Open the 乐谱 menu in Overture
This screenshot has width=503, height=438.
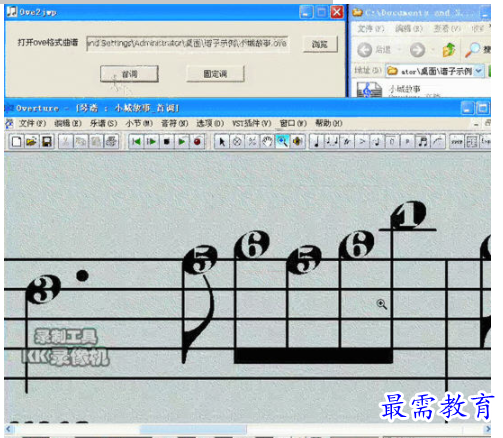pos(104,124)
